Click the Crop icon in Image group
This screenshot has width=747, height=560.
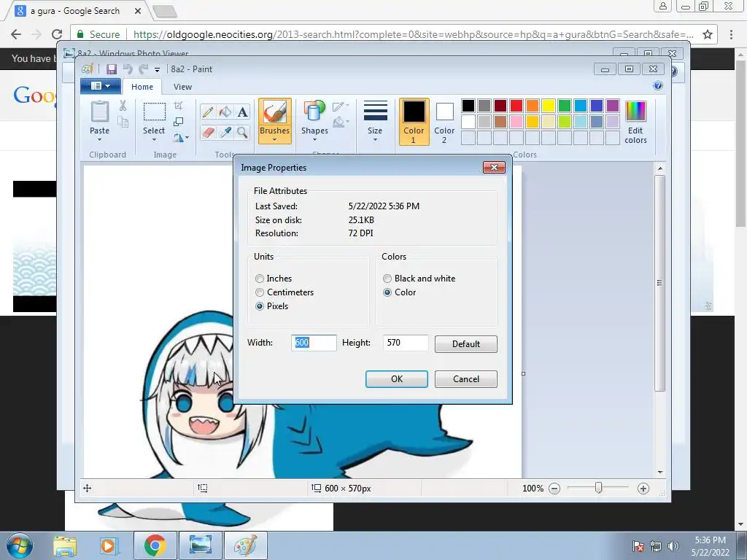(178, 106)
